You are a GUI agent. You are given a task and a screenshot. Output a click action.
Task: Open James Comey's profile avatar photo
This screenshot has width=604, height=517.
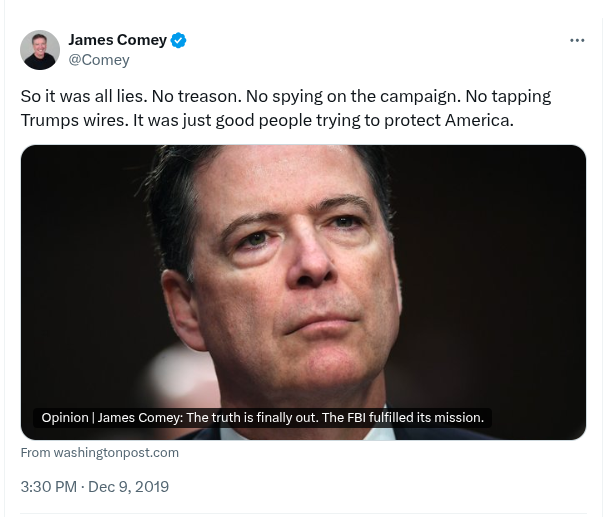coord(40,50)
